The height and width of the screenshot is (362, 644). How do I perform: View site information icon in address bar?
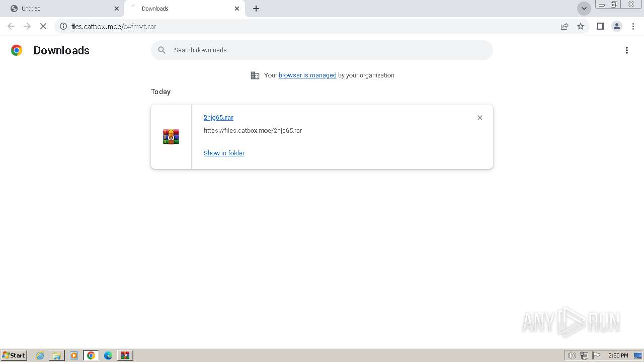[x=63, y=26]
